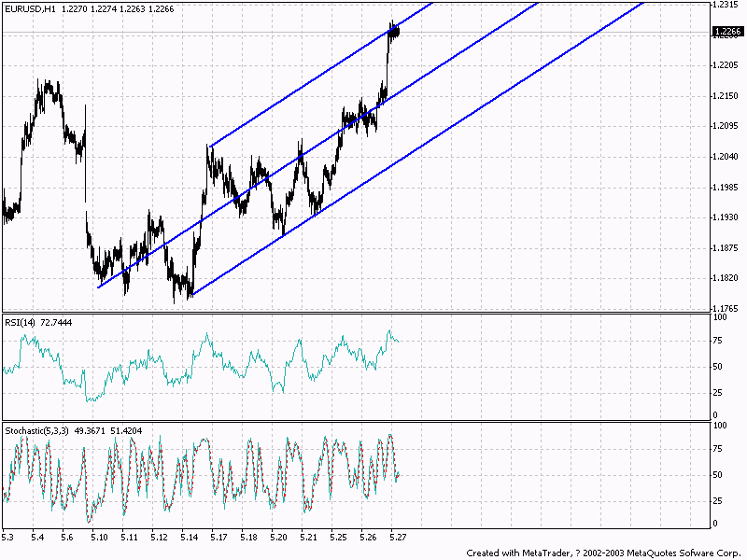Click the 5.12 date label on time axis
This screenshot has height=560, width=747.
click(x=159, y=538)
